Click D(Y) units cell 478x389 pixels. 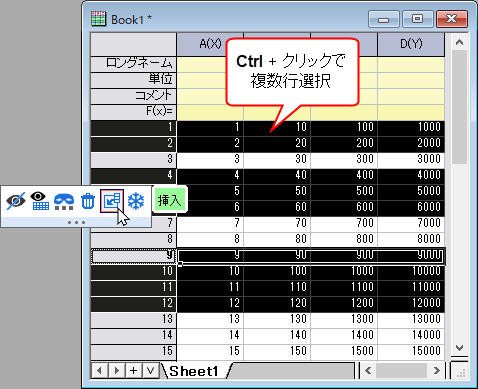411,80
